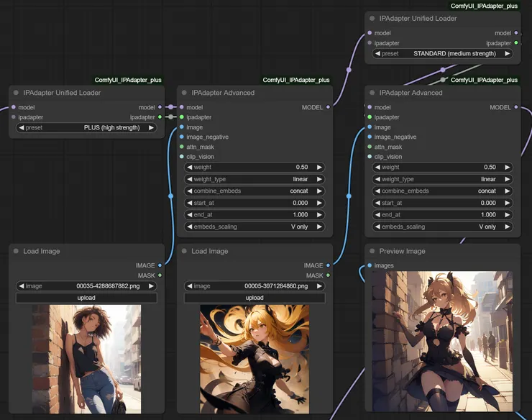This screenshot has height=420, width=532.
Task: Collapse the Preview Image node via title dot
Action: click(x=372, y=251)
